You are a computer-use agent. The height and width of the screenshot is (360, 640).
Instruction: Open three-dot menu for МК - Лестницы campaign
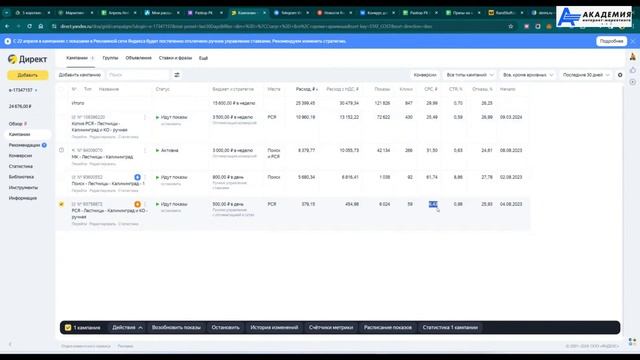[145, 151]
